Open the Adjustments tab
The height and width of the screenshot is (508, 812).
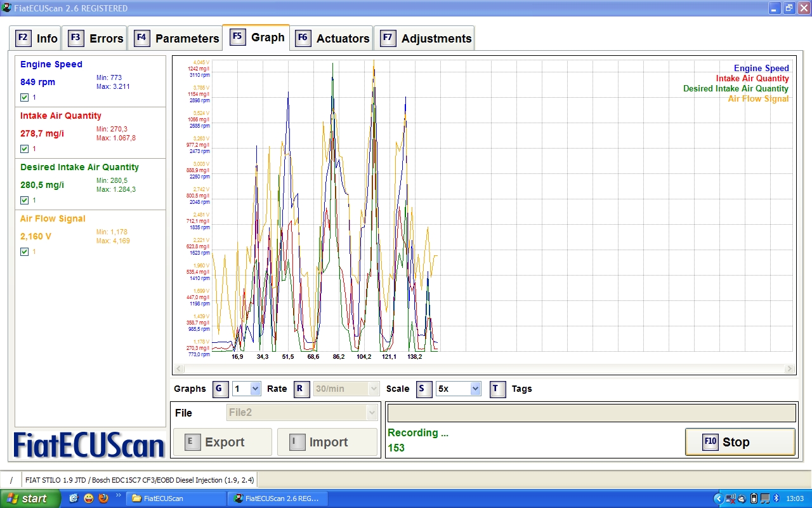(424, 38)
